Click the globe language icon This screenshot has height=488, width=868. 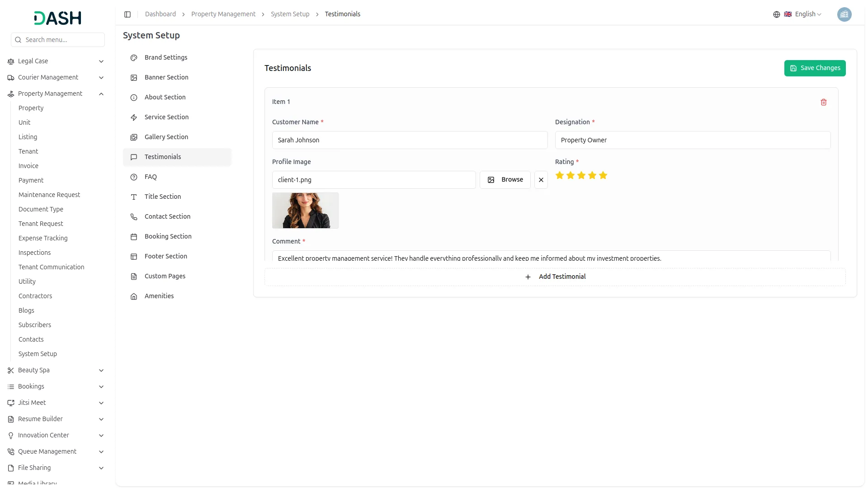[x=776, y=14]
